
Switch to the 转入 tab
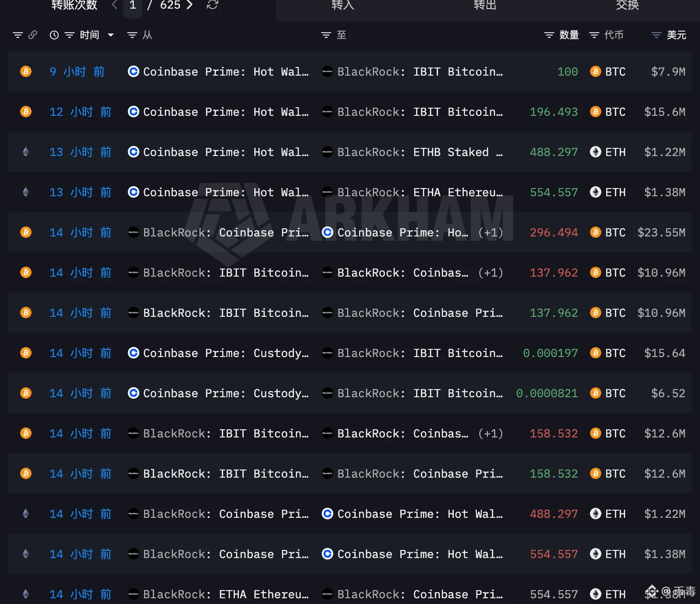tap(343, 6)
